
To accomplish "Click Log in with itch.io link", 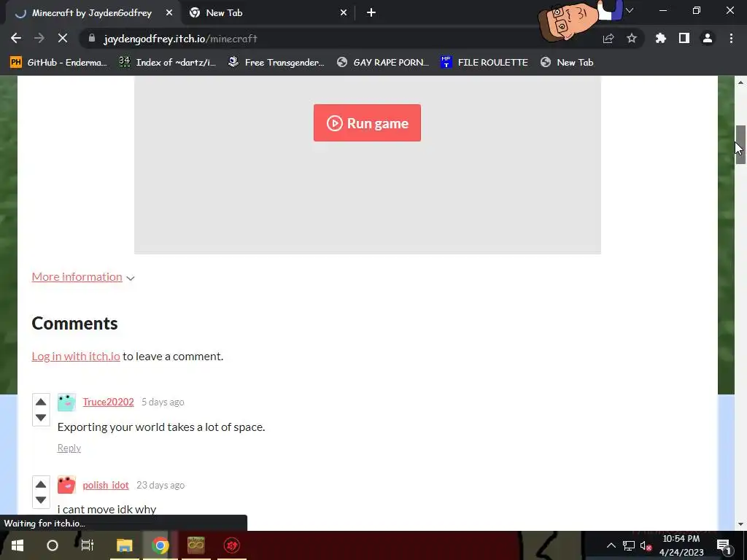I will [x=76, y=356].
